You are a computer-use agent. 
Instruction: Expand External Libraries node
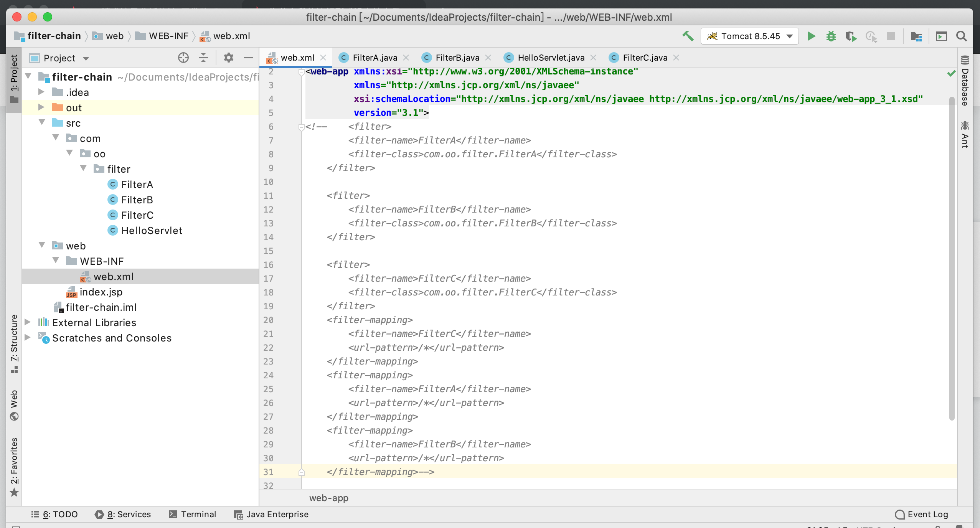[28, 322]
